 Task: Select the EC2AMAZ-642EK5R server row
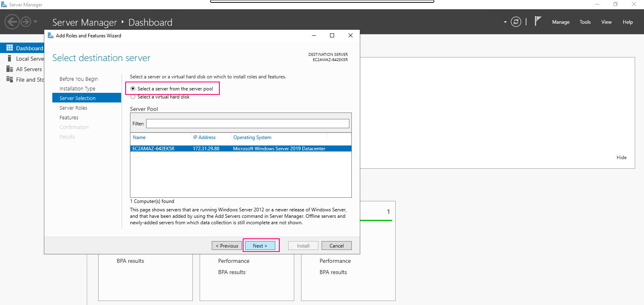(x=241, y=149)
